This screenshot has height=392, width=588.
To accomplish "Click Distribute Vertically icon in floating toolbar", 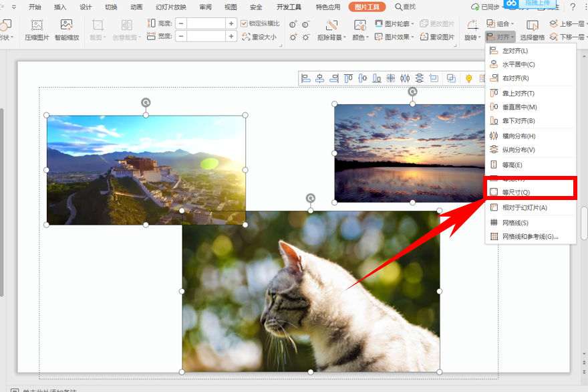I will coord(419,78).
